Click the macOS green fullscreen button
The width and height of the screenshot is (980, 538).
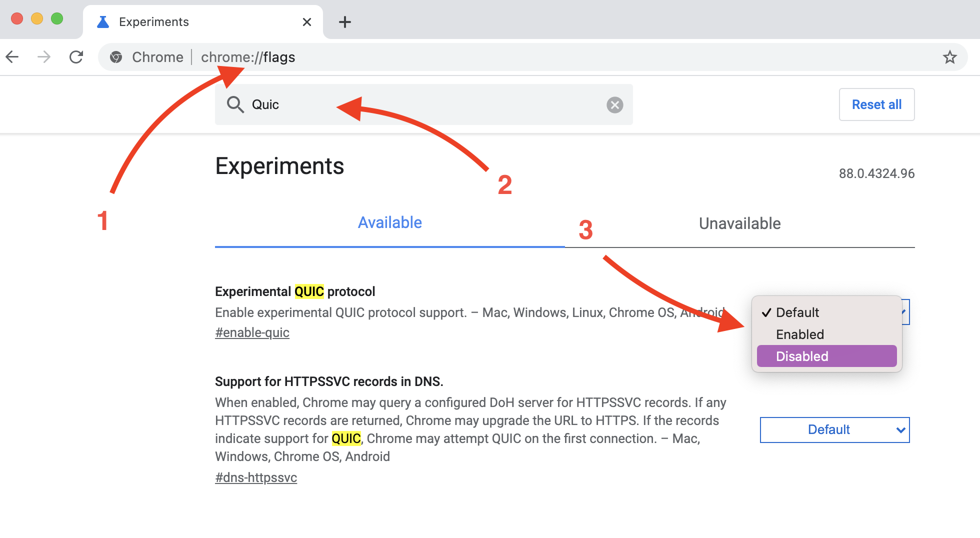pyautogui.click(x=57, y=19)
